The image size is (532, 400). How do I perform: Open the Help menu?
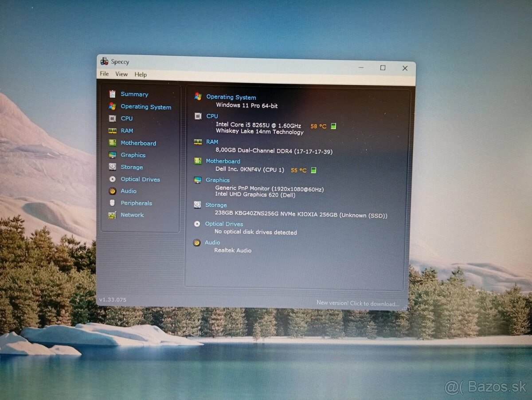[141, 75]
